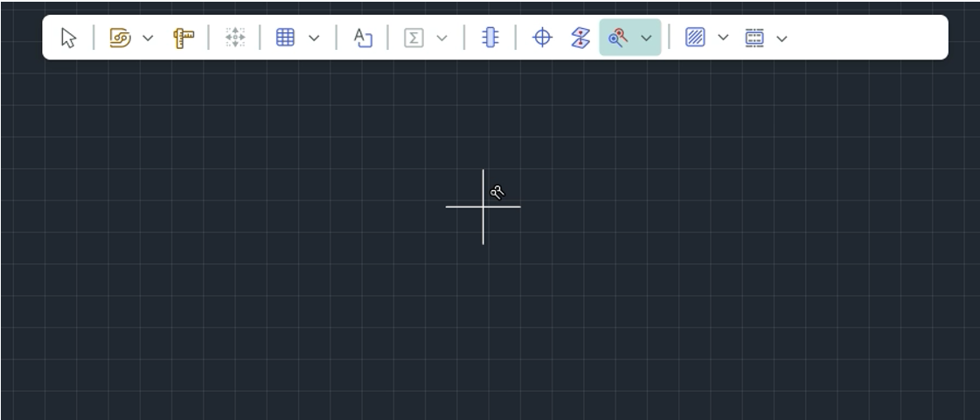The height and width of the screenshot is (420, 980).
Task: Select the component footprint tool
Action: (490, 38)
